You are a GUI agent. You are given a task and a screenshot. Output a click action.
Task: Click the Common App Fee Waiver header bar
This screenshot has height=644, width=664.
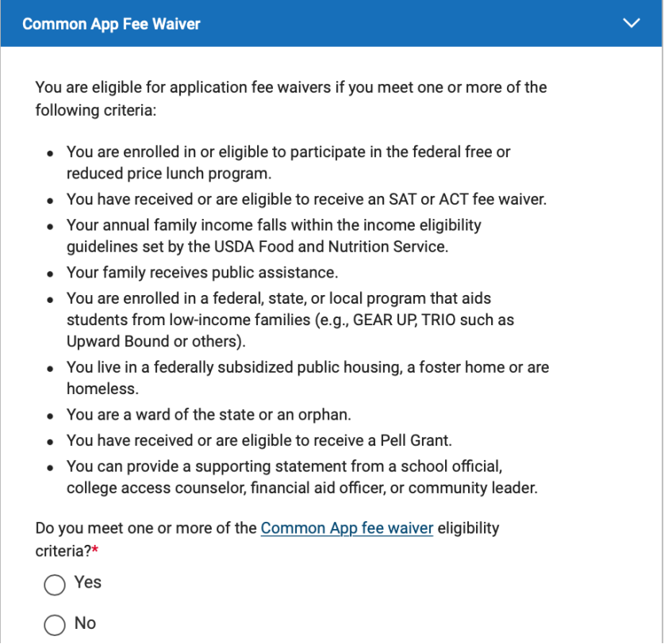[317, 23]
